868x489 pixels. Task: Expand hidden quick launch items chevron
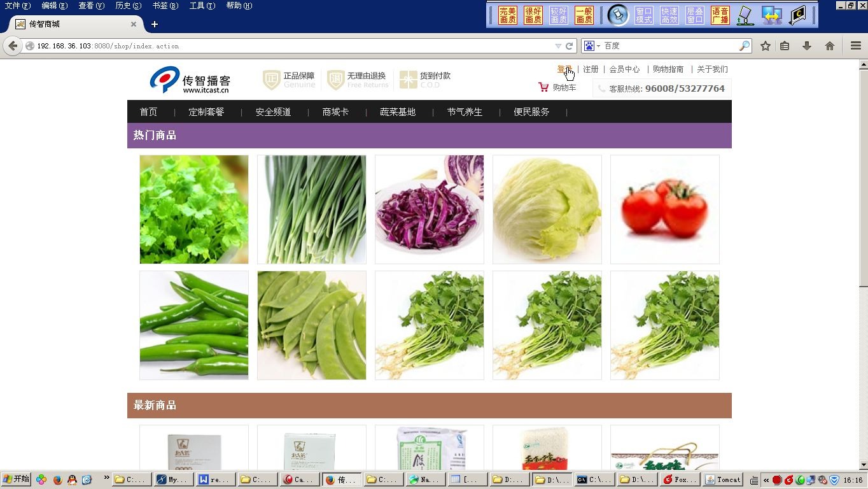click(x=106, y=479)
